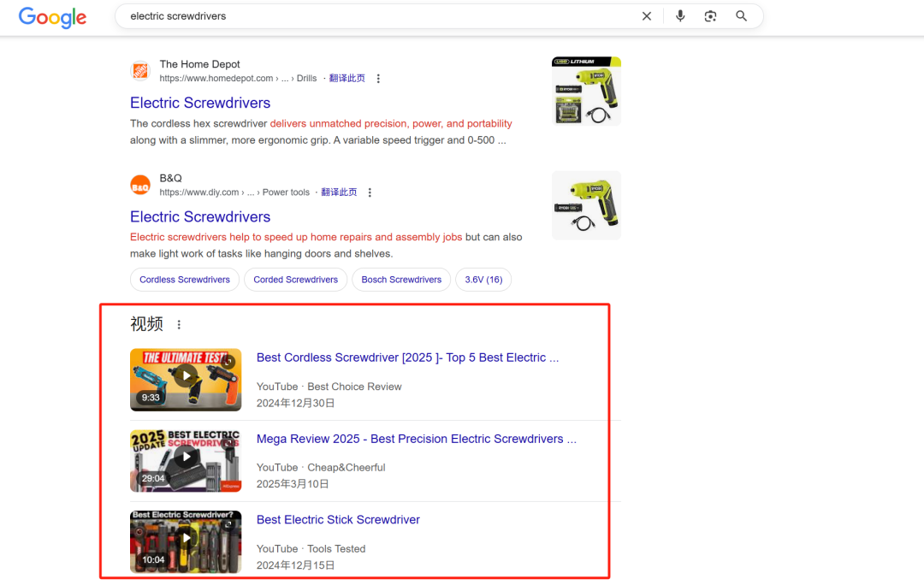This screenshot has width=924, height=585.
Task: Play the 10:04 Best Electric Screwdriver video
Action: [186, 541]
